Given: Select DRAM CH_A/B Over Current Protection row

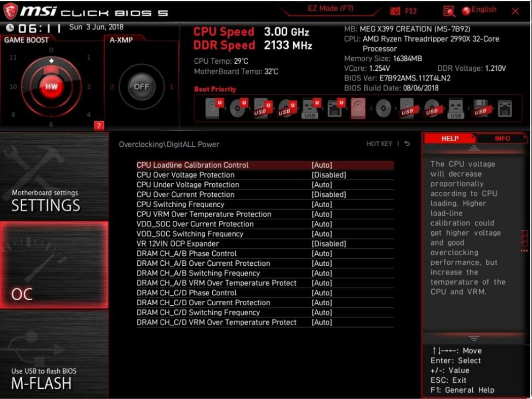Looking at the screenshot, I should click(x=265, y=263).
